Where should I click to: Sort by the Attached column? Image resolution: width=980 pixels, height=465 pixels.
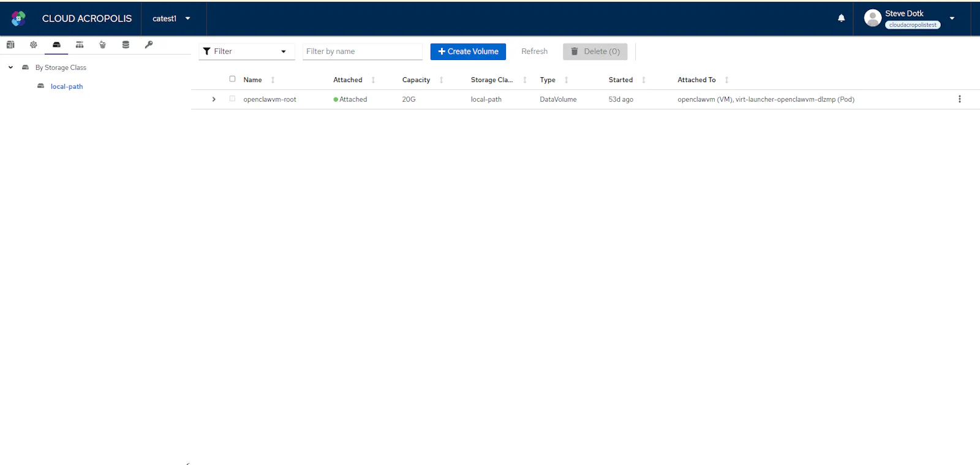pyautogui.click(x=373, y=80)
